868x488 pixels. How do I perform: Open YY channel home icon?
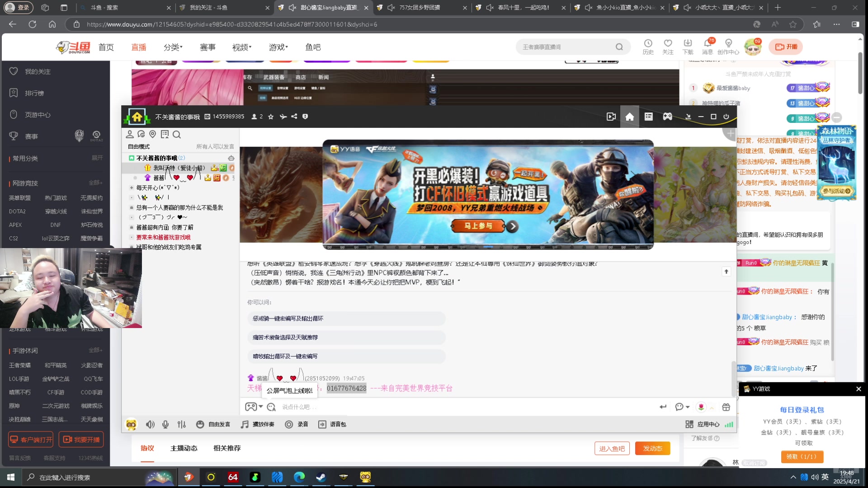click(x=629, y=117)
